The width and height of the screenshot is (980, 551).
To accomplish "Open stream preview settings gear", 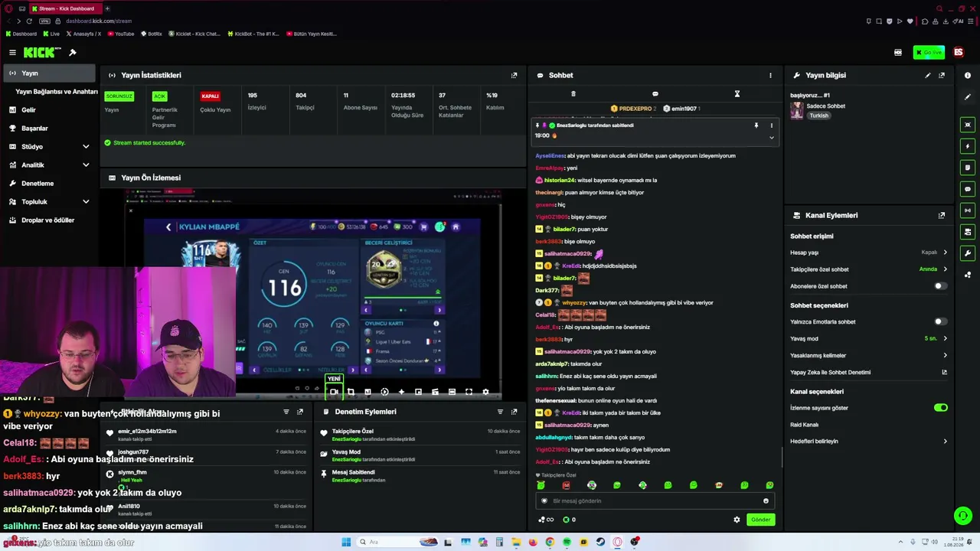I will [485, 392].
